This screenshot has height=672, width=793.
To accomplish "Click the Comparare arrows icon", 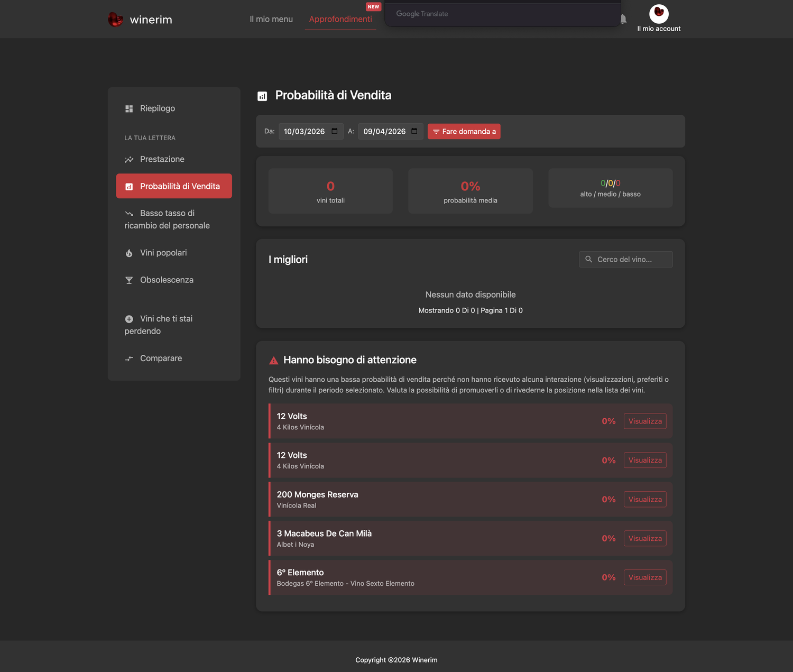I will pos(129,358).
